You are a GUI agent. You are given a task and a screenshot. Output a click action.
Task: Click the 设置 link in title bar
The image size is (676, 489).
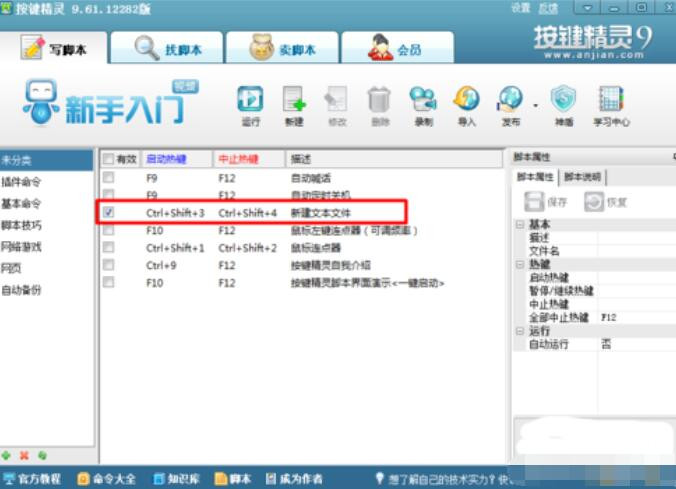tap(521, 8)
